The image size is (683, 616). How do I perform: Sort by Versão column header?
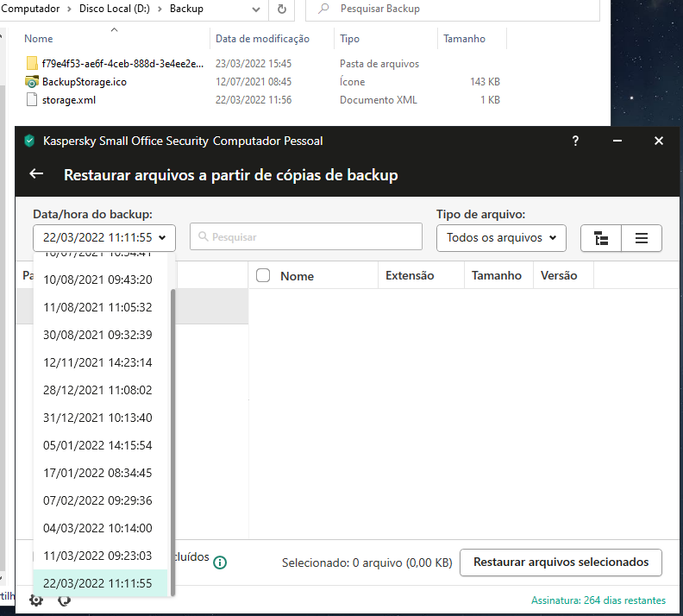(559, 275)
